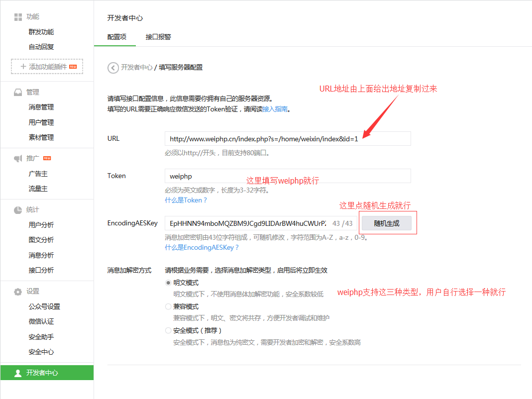532x399 pixels.
Task: Click the 开发者中心 person icon
Action: coord(18,373)
